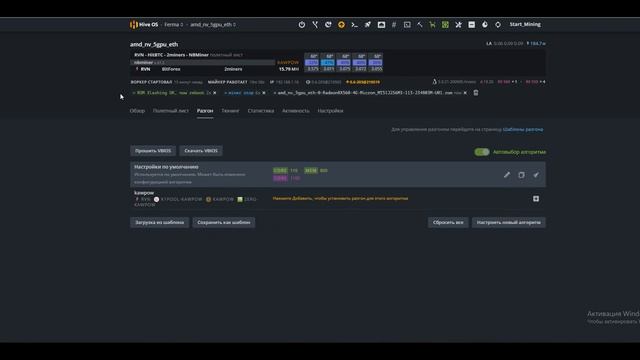Click the hash (#) tags icon
Image resolution: width=640 pixels, height=360 pixels.
tap(394, 24)
